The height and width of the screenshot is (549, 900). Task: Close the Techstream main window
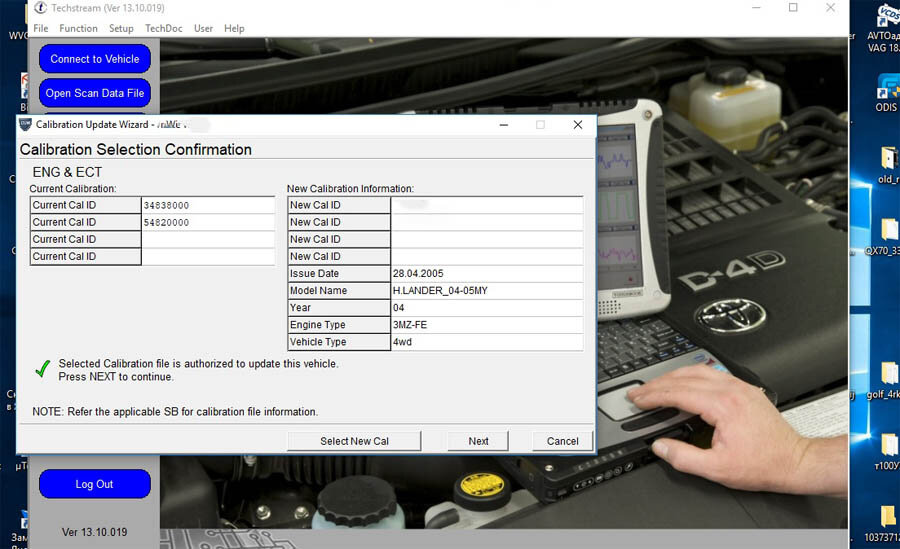(831, 7)
